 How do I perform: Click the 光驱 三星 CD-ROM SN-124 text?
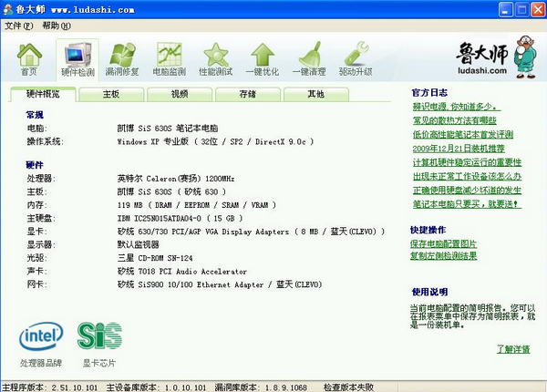pos(155,258)
